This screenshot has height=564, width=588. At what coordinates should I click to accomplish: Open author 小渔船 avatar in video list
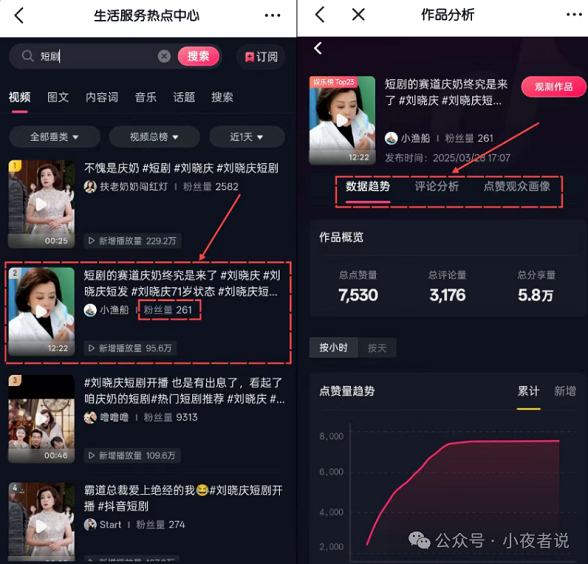[x=90, y=310]
